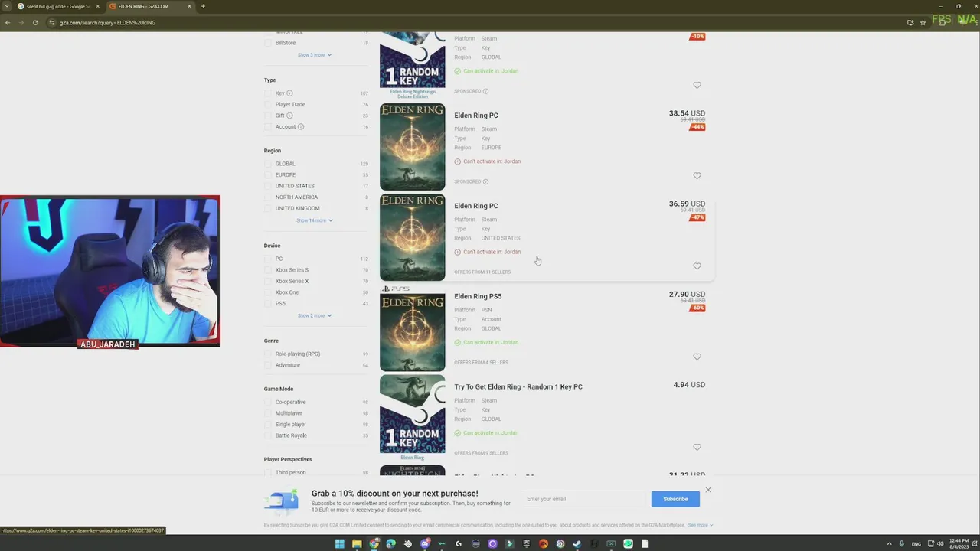Open the Elden Ring PC Europe listing title
The width and height of the screenshot is (980, 551).
[x=476, y=116]
